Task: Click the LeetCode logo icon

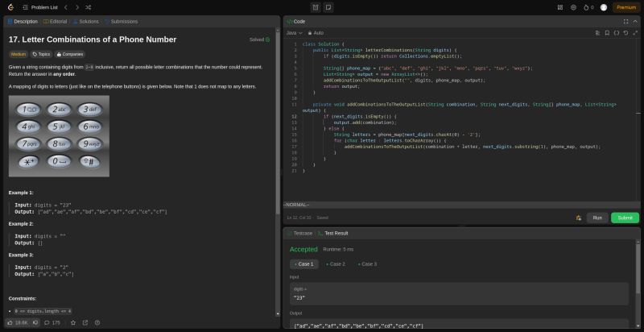Action: (x=10, y=7)
